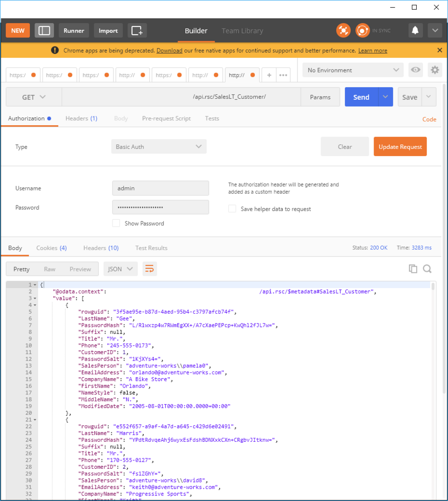The image size is (448, 501).
Task: Open the Authorization tab
Action: tap(29, 118)
